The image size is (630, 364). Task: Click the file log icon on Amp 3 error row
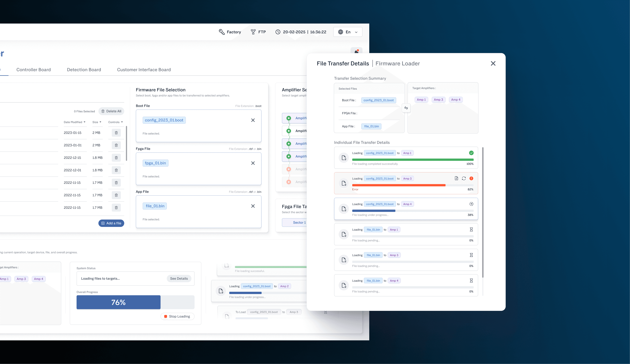pos(456,179)
